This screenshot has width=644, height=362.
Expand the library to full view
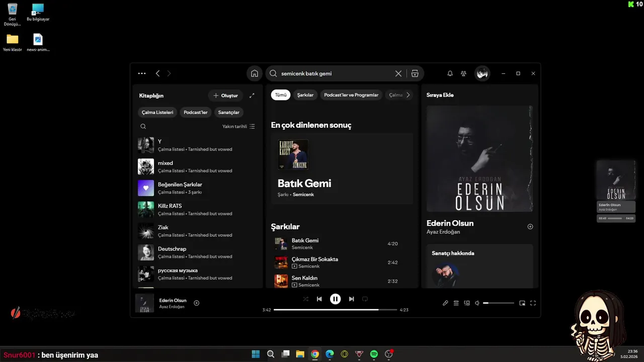[252, 96]
